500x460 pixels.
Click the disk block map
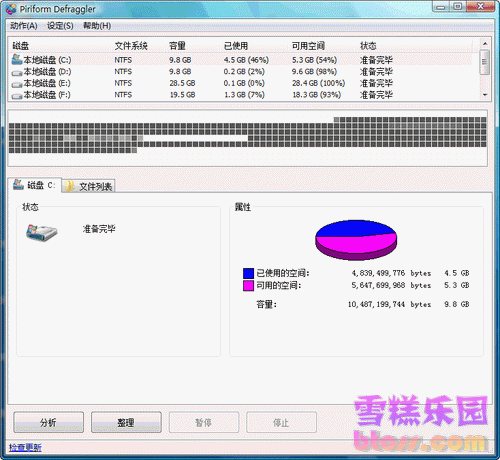click(248, 138)
